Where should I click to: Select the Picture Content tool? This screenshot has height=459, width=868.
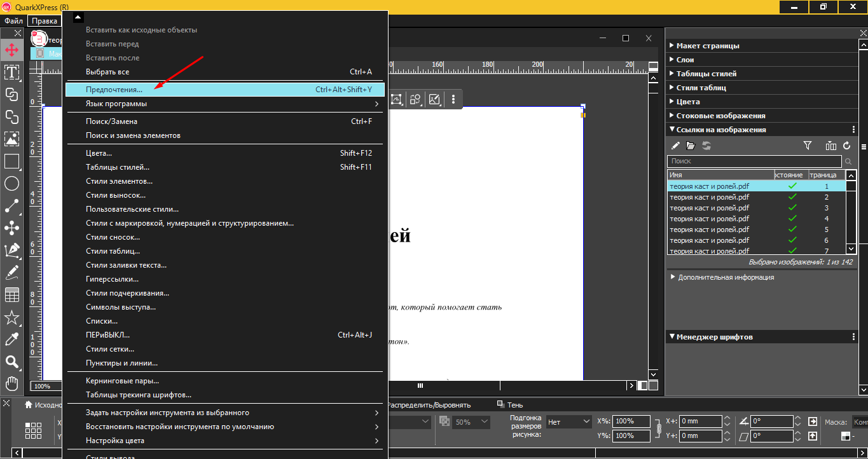(x=11, y=139)
